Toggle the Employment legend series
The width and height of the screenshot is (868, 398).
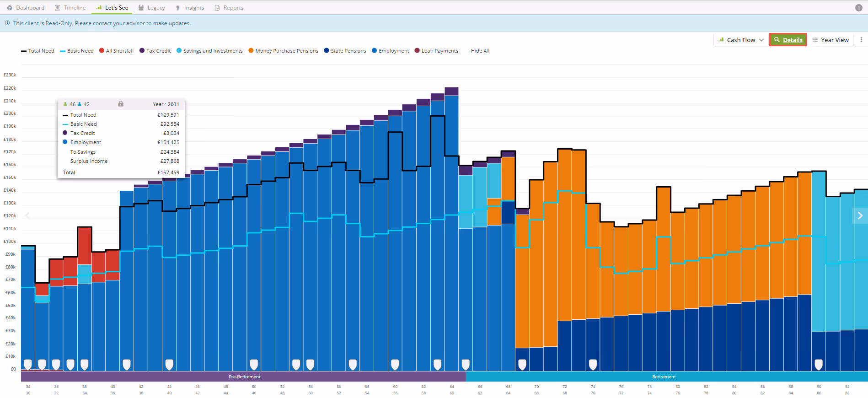(x=391, y=51)
